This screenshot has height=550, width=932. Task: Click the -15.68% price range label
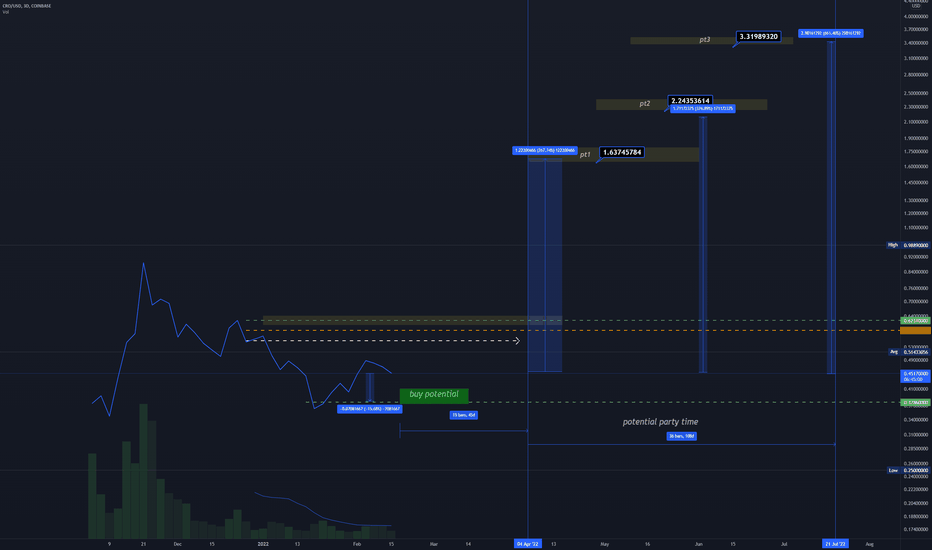[370, 409]
